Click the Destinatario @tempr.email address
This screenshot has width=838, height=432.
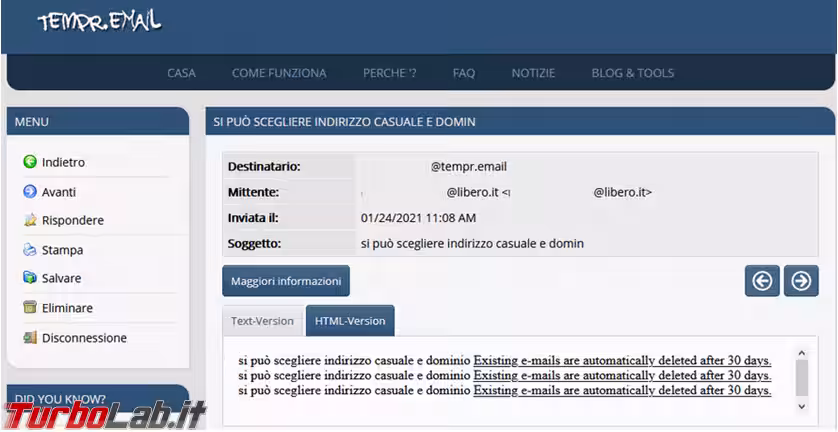pos(469,167)
